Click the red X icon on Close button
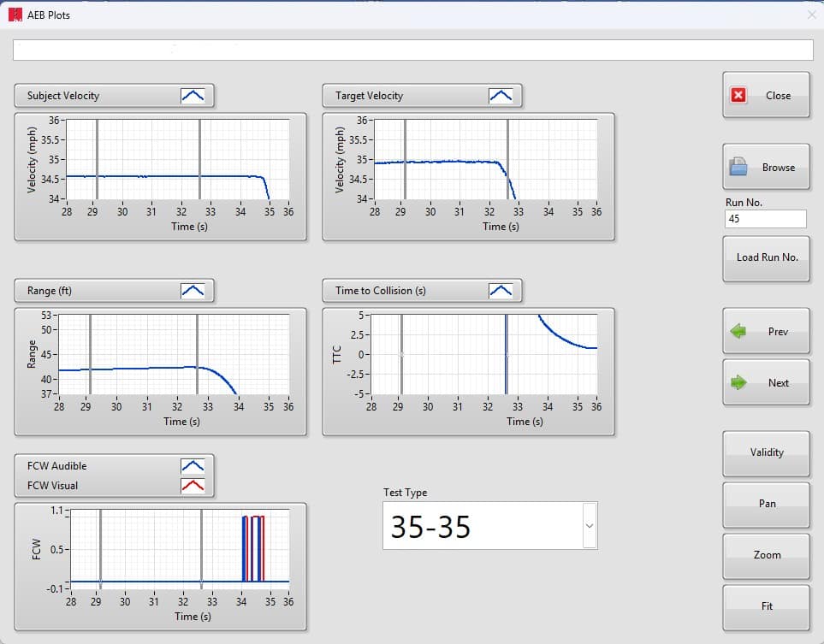Screen dimensions: 824x644 738,95
